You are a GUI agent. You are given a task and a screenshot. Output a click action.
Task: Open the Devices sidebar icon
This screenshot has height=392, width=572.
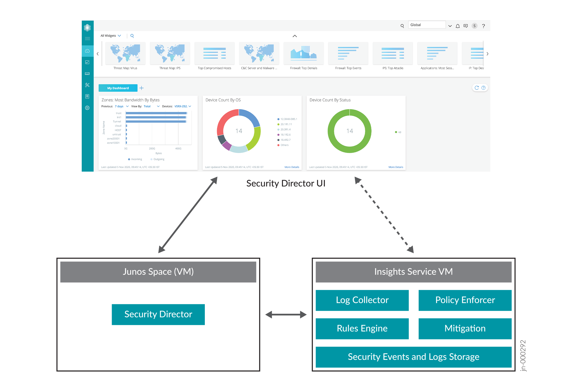tap(87, 74)
